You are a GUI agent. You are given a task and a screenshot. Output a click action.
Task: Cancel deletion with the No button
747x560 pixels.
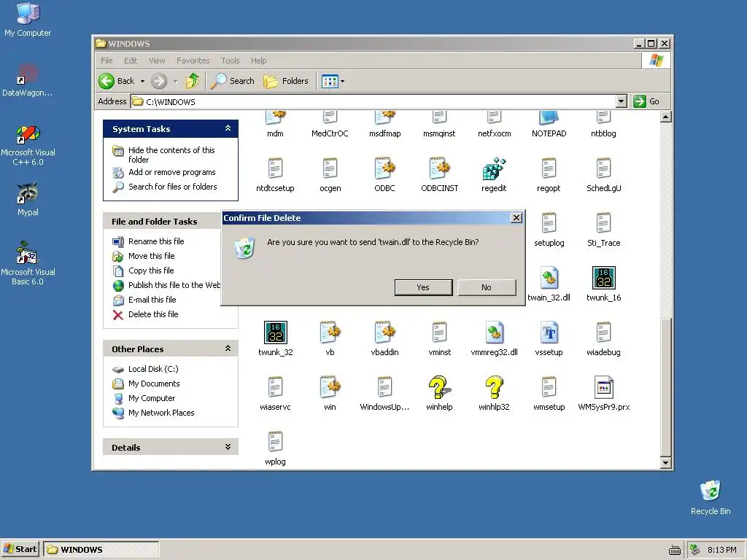click(x=487, y=287)
